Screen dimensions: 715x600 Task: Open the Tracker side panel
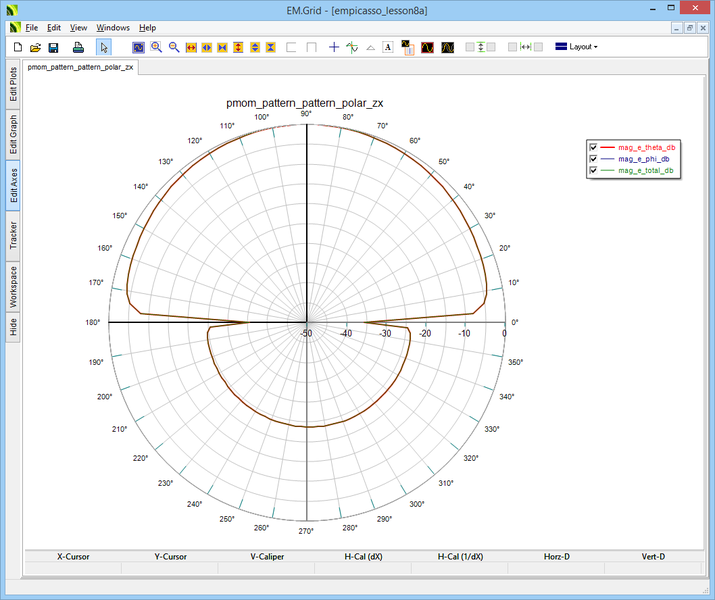click(13, 235)
